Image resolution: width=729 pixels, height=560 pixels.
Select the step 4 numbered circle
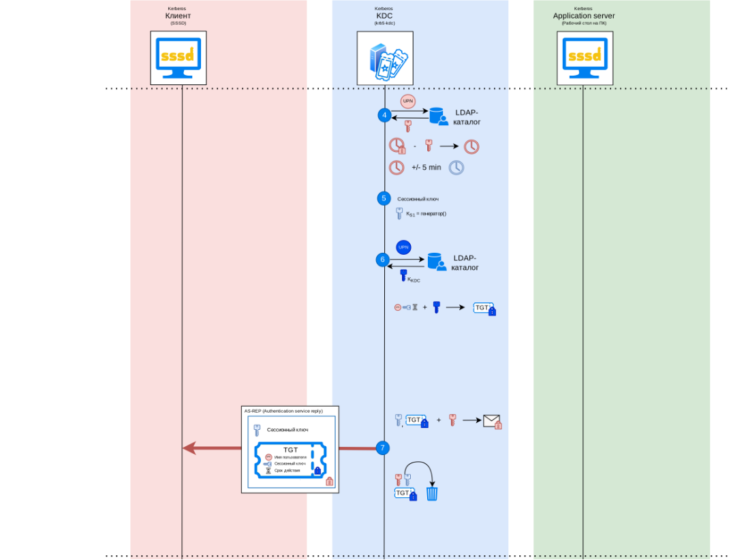coord(384,115)
